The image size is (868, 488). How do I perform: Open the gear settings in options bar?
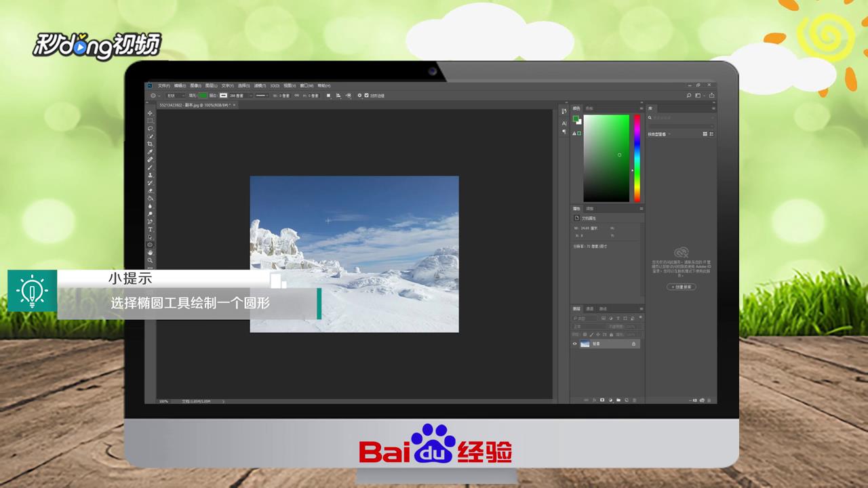[x=359, y=96]
